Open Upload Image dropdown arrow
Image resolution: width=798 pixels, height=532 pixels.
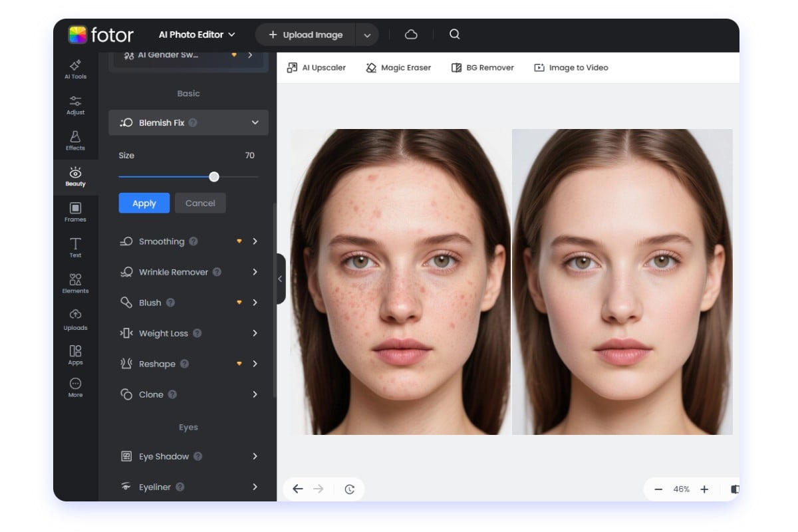(x=367, y=35)
